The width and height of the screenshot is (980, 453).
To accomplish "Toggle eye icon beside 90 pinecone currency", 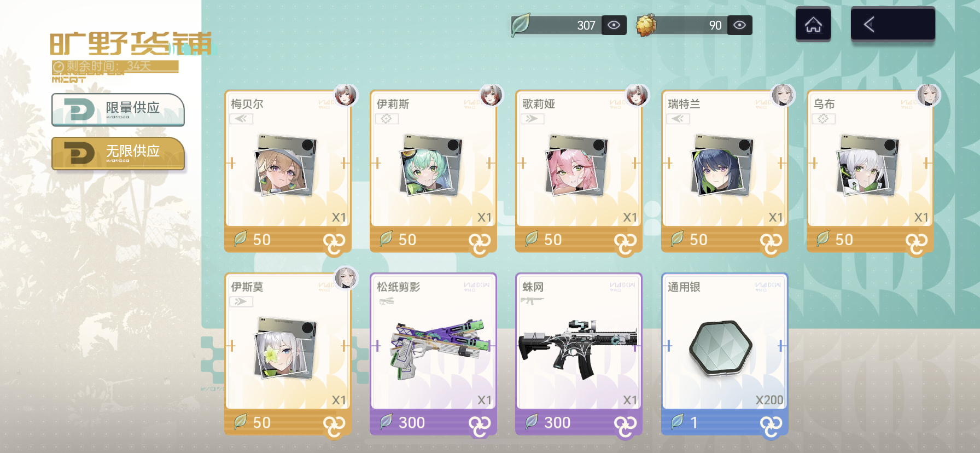I will click(x=739, y=25).
